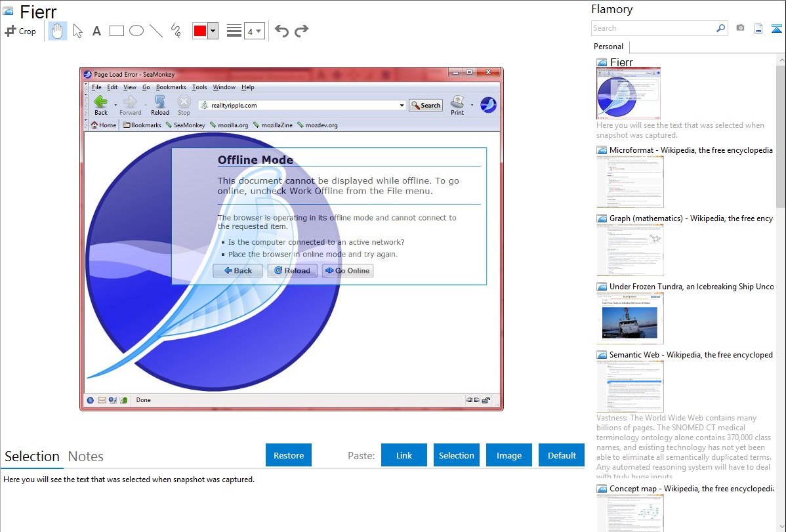Click error page Reload button
The height and width of the screenshot is (532, 786).
click(292, 271)
